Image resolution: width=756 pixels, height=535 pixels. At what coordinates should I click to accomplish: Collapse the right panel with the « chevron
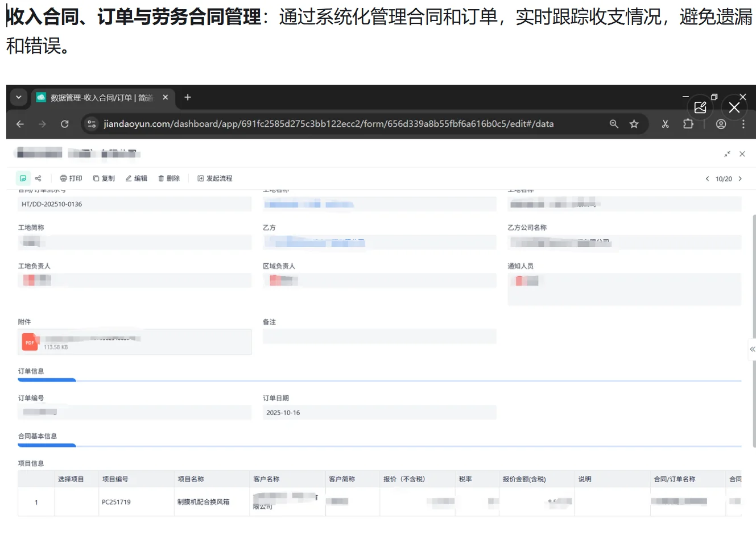pyautogui.click(x=752, y=349)
